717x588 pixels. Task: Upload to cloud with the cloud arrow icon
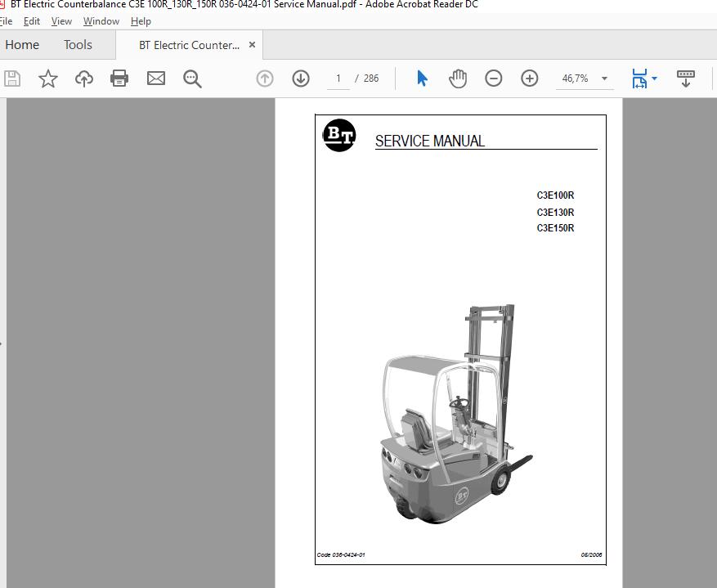pos(83,79)
